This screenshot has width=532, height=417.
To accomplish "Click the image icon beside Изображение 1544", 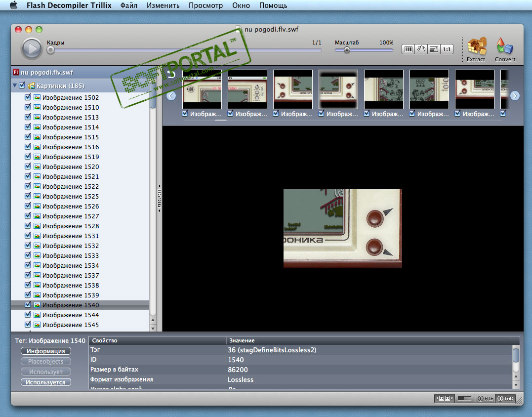I will click(x=37, y=315).
